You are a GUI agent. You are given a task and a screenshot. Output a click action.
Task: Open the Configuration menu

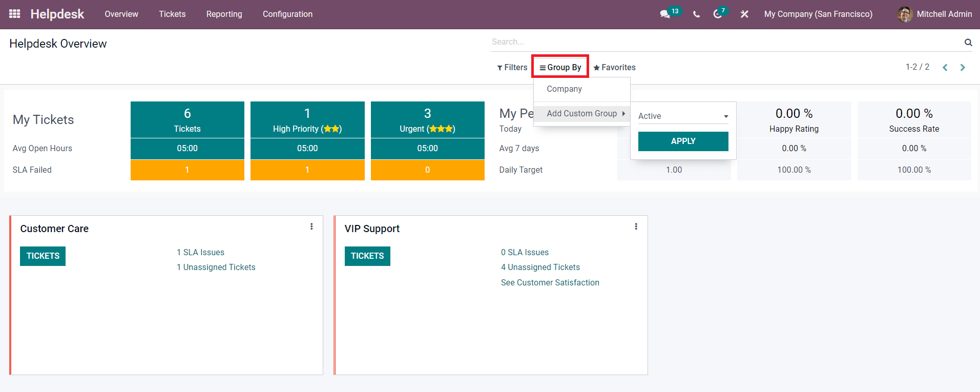click(x=287, y=14)
